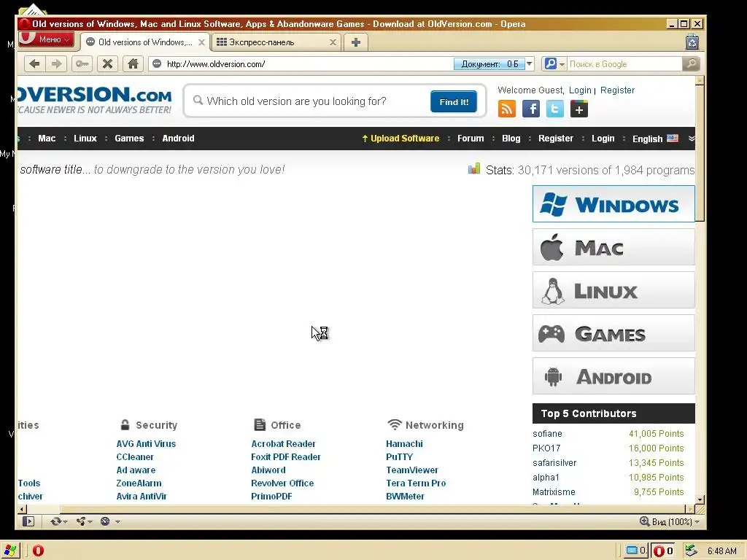747x560 pixels.
Task: Open Opera Link sync status icon
Action: click(x=55, y=521)
